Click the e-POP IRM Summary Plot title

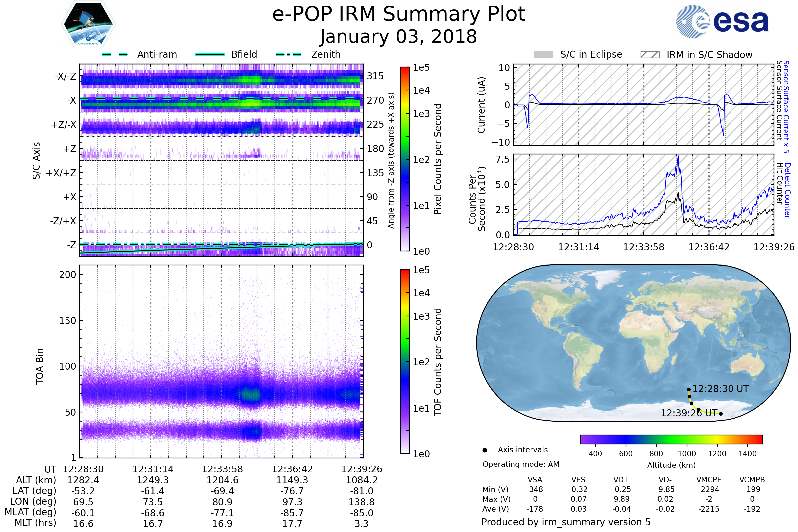coord(399,14)
